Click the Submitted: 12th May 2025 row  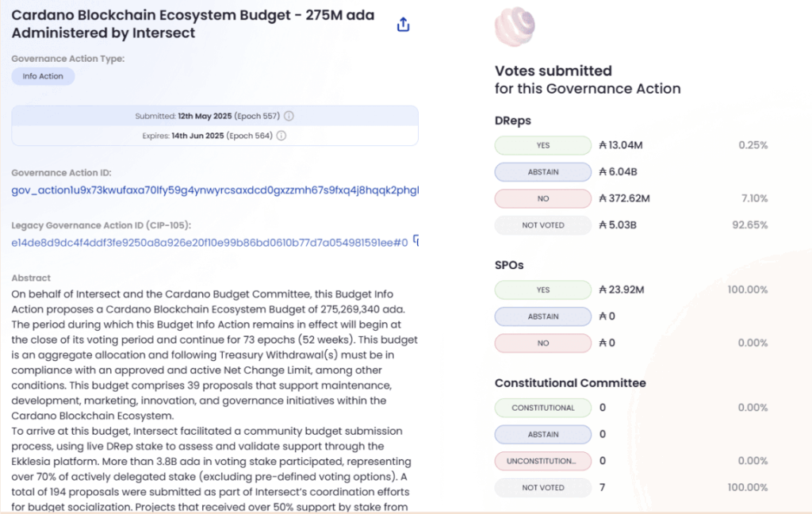point(214,116)
